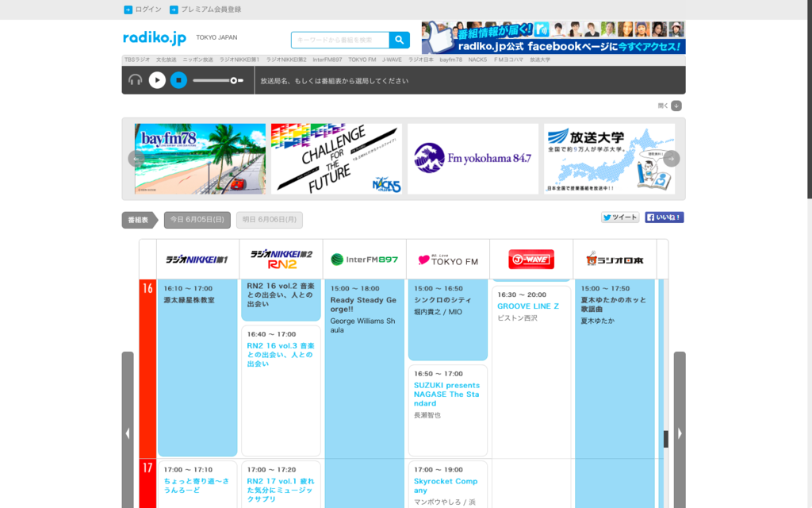Expand the 開く down arrow button
Screen dimensions: 812x508
[x=676, y=106]
